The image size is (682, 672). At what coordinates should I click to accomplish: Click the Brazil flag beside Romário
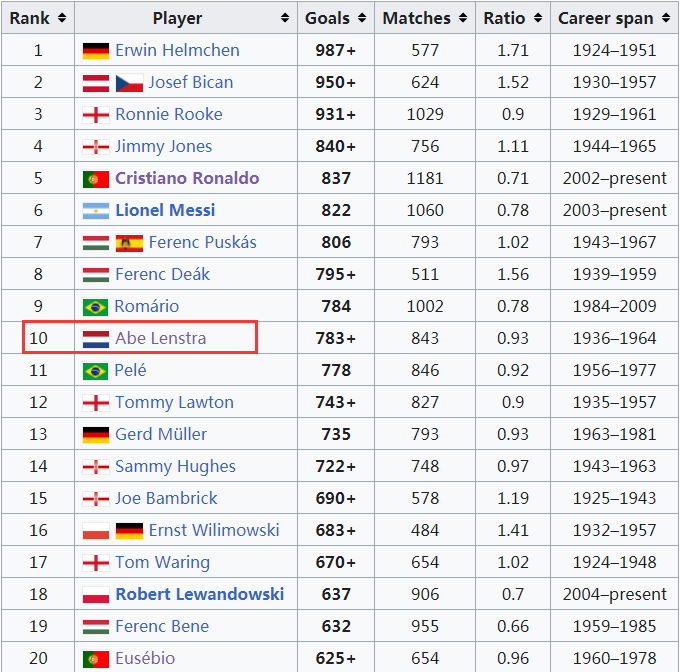[95, 306]
